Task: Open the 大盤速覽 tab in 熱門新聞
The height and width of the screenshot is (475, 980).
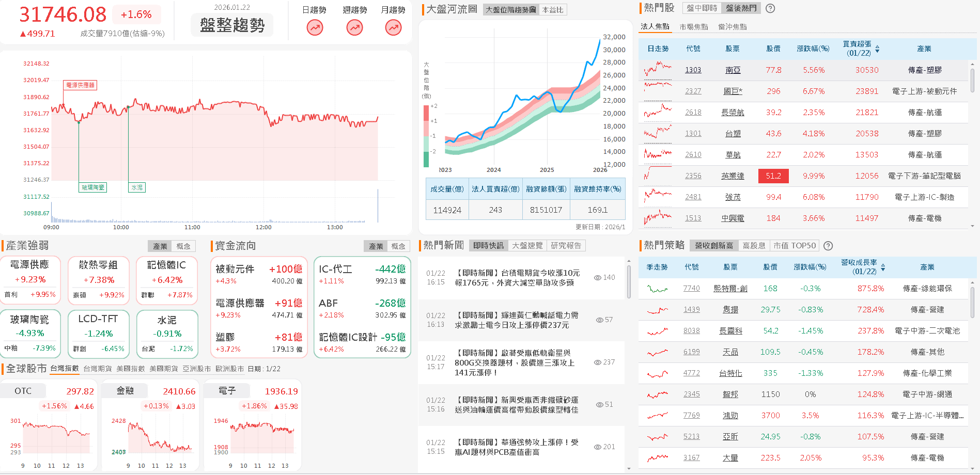Action: point(528,246)
